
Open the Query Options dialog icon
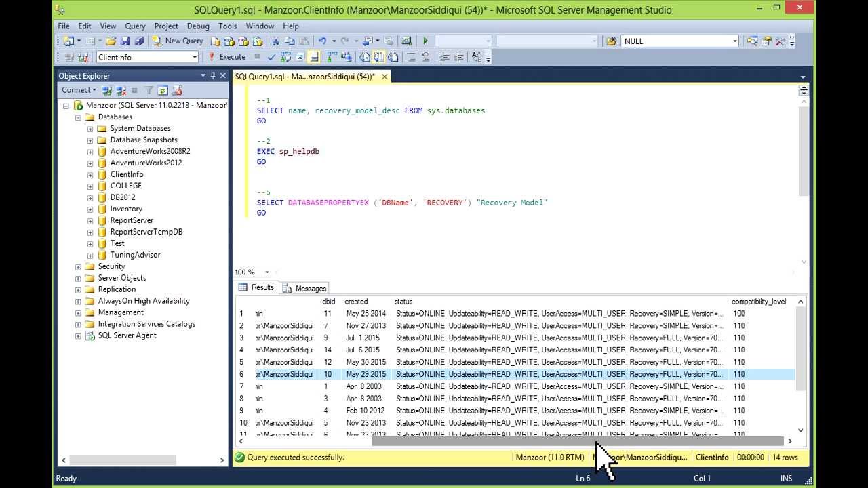click(300, 57)
